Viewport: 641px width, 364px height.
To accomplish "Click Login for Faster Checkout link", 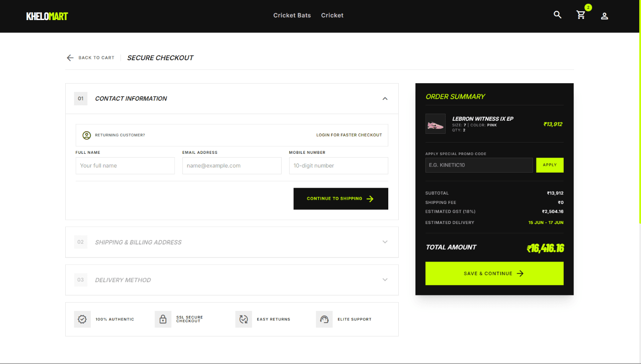I will (349, 135).
